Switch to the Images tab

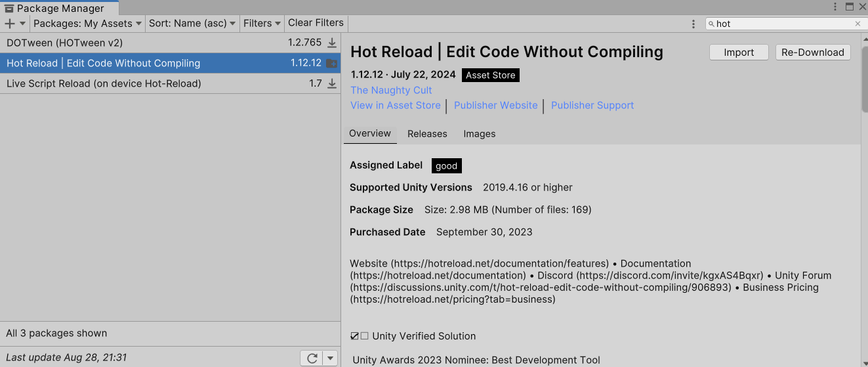(480, 133)
